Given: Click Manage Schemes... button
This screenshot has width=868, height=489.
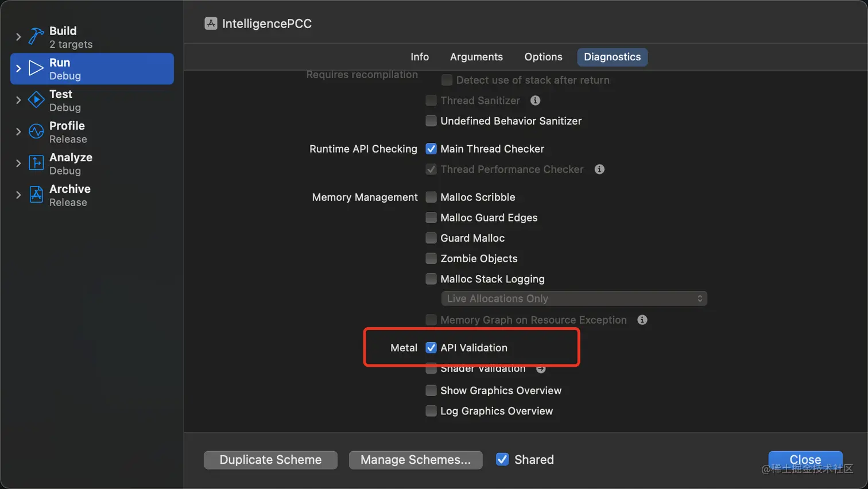Looking at the screenshot, I should pyautogui.click(x=416, y=460).
